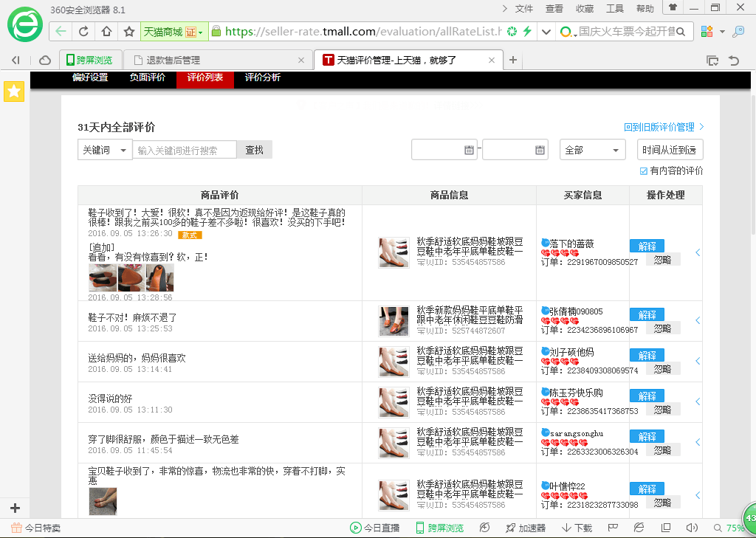Click the new tab plus icon
This screenshot has height=538, width=756.
(x=513, y=60)
